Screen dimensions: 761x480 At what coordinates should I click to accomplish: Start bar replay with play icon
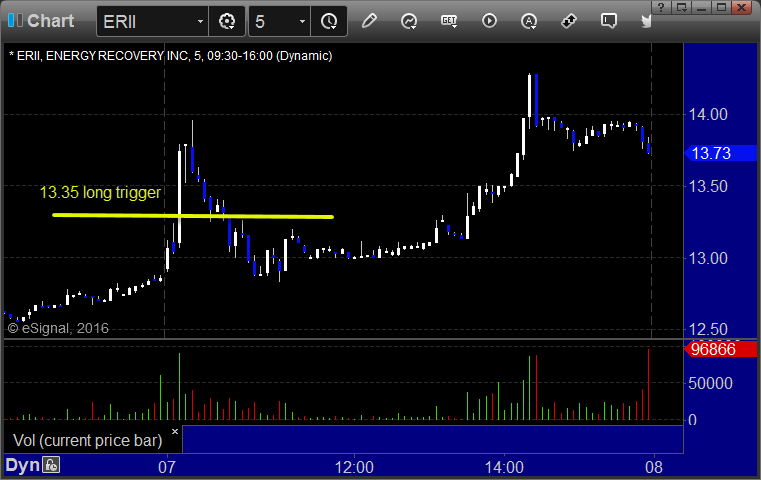tap(489, 21)
